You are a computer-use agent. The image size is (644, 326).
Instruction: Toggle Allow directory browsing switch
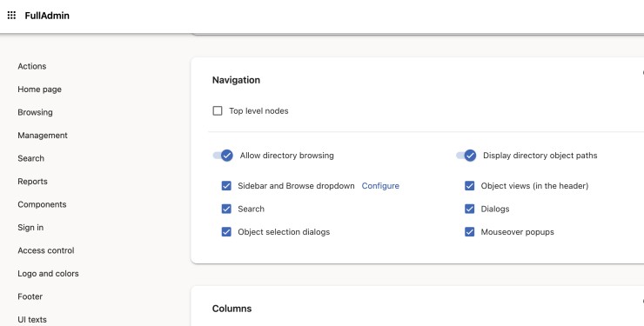[223, 156]
